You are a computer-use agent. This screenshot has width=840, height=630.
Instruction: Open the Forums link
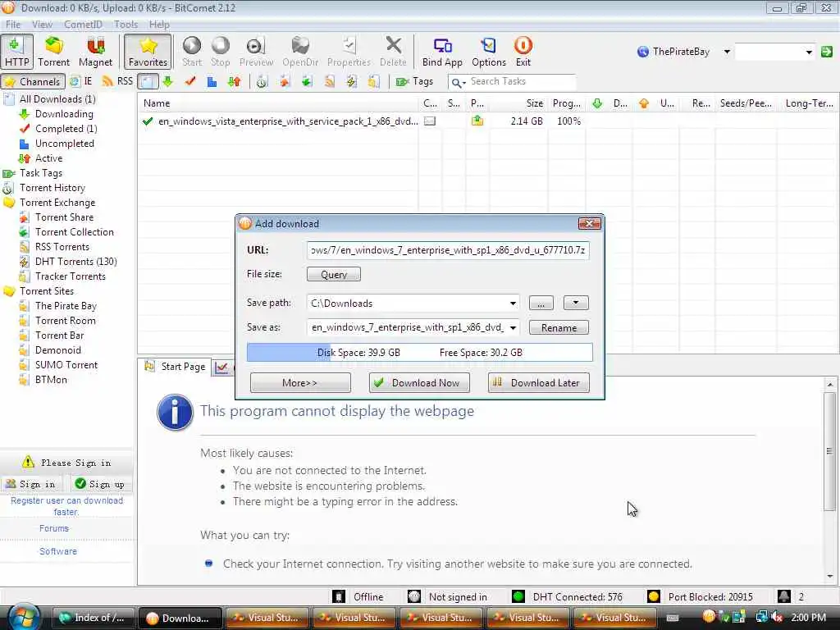pyautogui.click(x=54, y=528)
